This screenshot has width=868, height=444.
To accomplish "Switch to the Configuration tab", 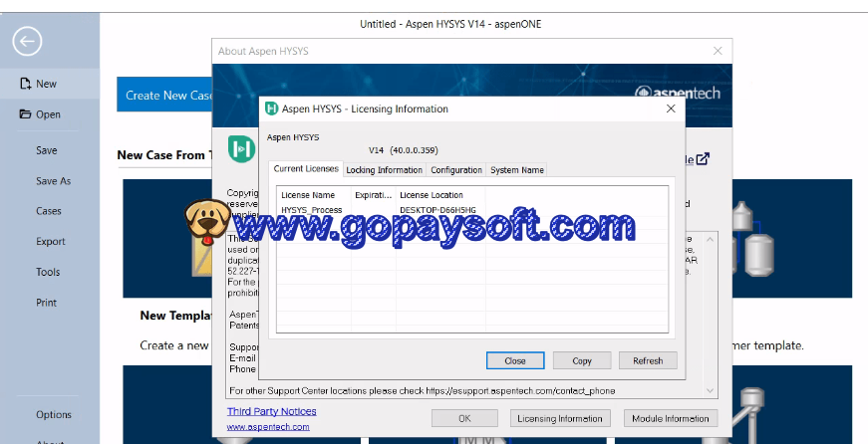I will tap(456, 170).
